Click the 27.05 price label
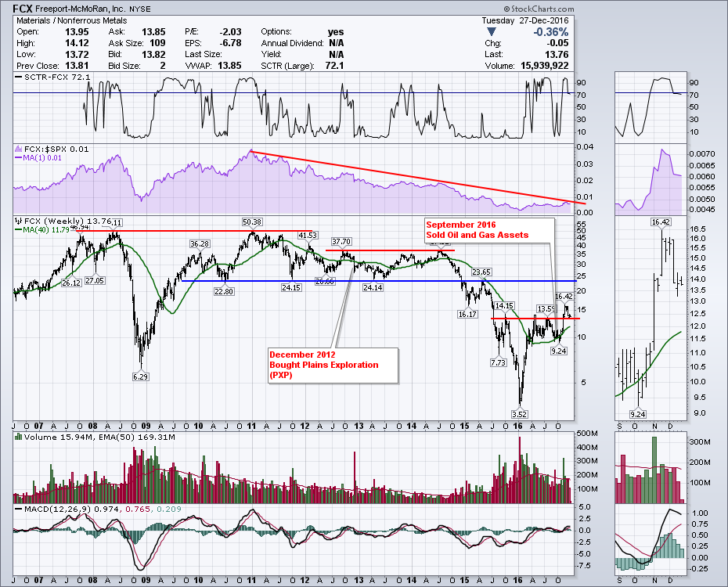The image size is (728, 587). click(95, 280)
